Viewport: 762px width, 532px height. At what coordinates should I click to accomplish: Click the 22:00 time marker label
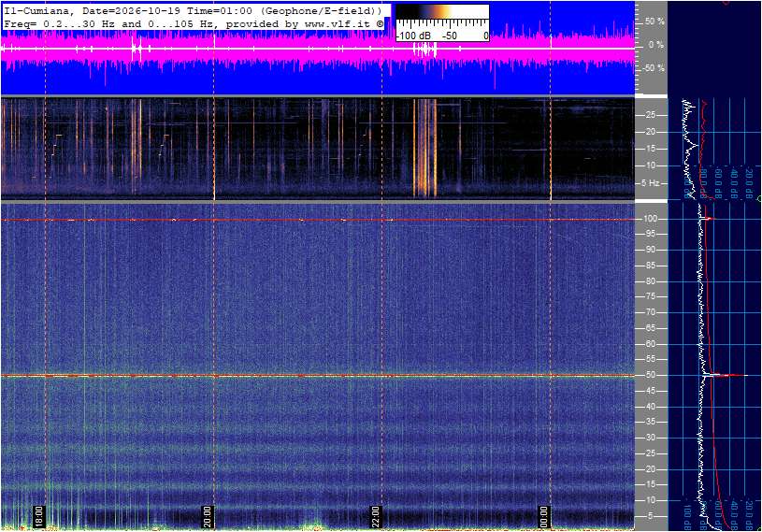375,516
